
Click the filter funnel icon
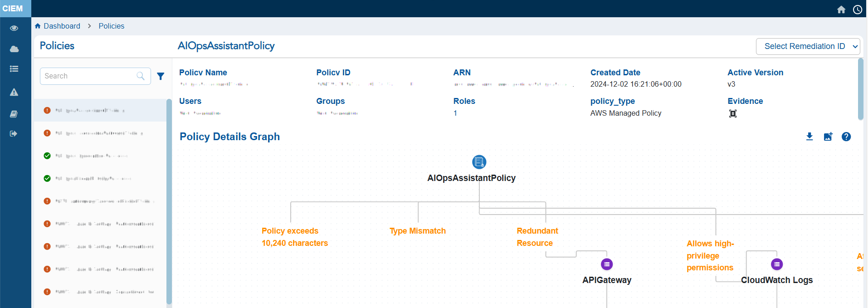(161, 76)
